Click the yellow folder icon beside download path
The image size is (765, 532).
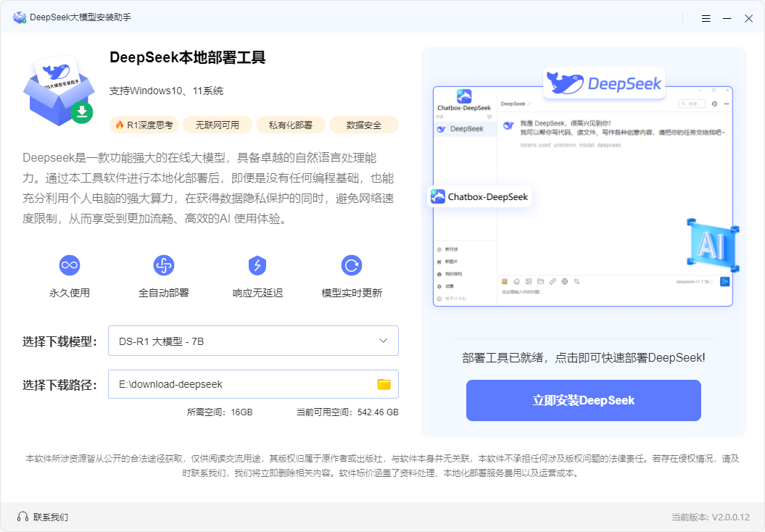click(x=384, y=384)
